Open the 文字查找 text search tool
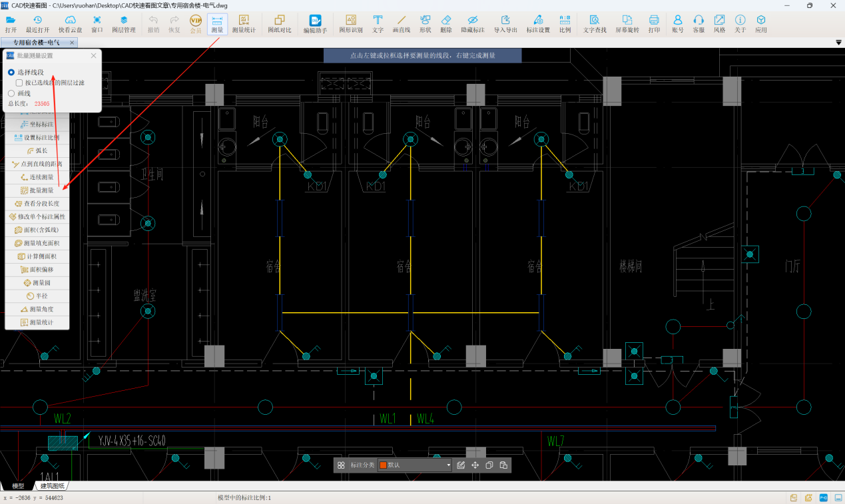The height and width of the screenshot is (504, 845). pos(594,24)
